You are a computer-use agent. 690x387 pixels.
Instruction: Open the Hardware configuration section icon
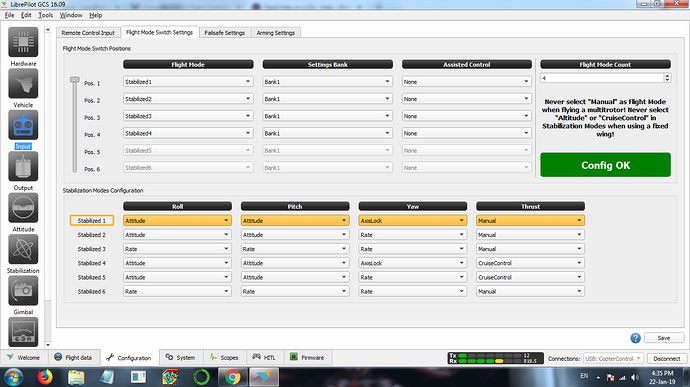(x=23, y=43)
